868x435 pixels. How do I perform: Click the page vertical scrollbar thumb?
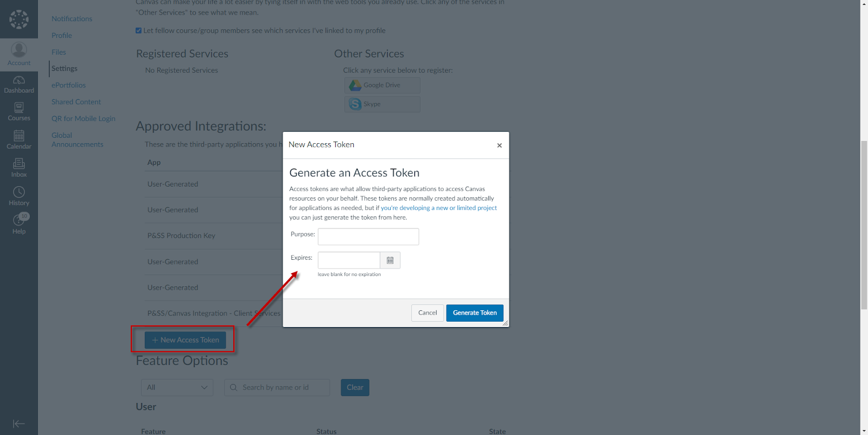[864, 225]
